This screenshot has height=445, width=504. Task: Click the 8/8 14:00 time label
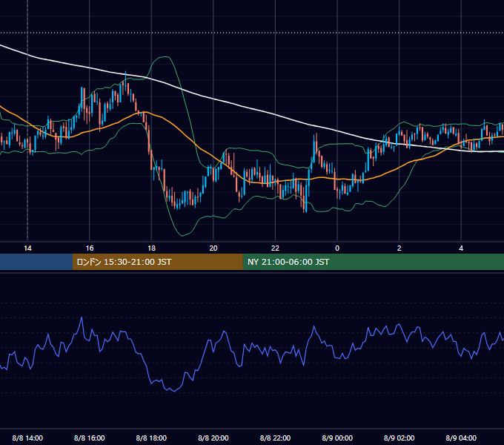(x=27, y=438)
